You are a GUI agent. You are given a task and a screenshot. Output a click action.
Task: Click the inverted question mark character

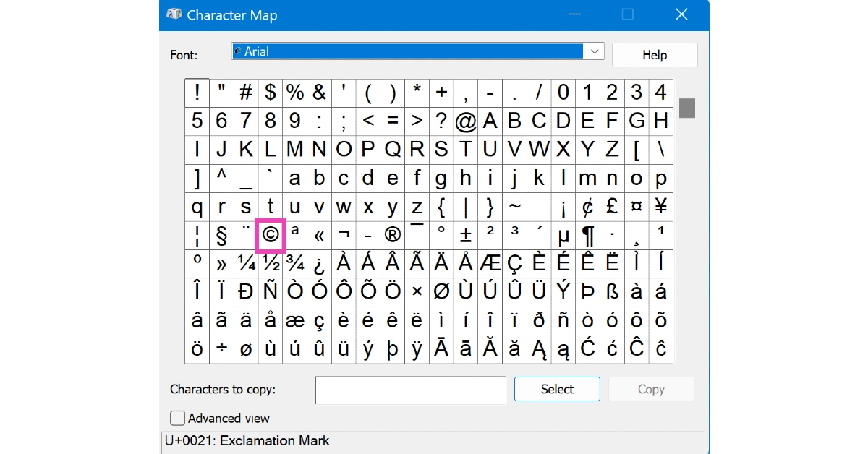[x=319, y=264]
